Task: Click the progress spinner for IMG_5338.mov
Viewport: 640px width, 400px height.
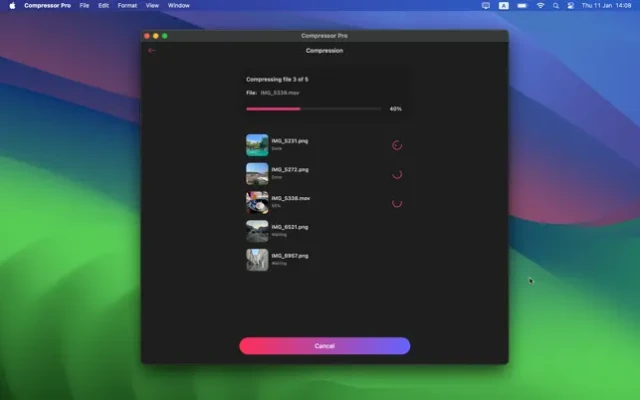Action: pyautogui.click(x=397, y=202)
